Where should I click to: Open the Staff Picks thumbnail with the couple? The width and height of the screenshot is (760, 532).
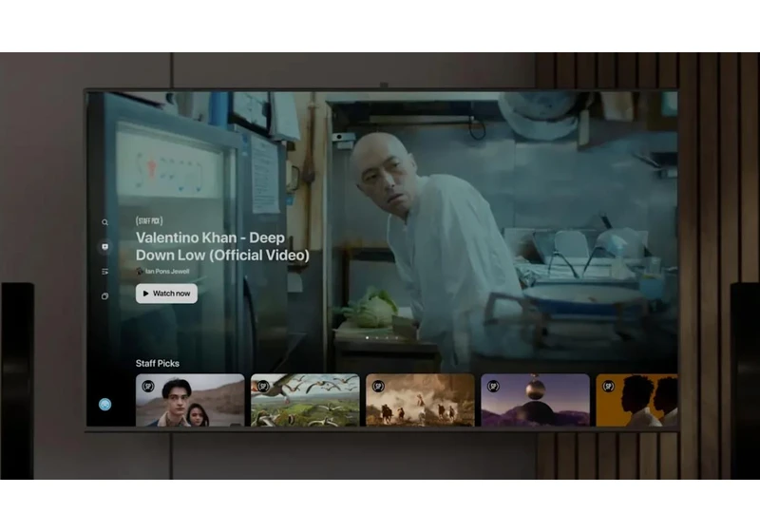coord(190,400)
